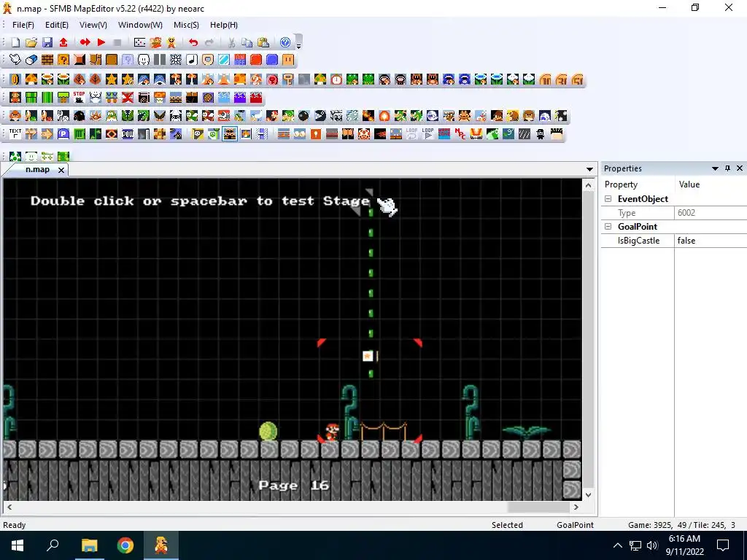
Task: Open the Edit(E) menu
Action: (57, 25)
